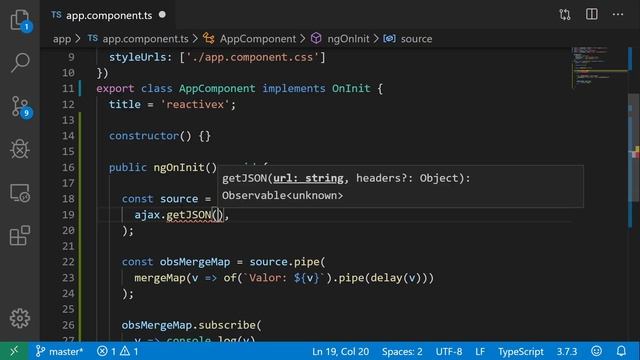Change indentation via Spaces: 2
This screenshot has height=360, width=640.
[402, 351]
